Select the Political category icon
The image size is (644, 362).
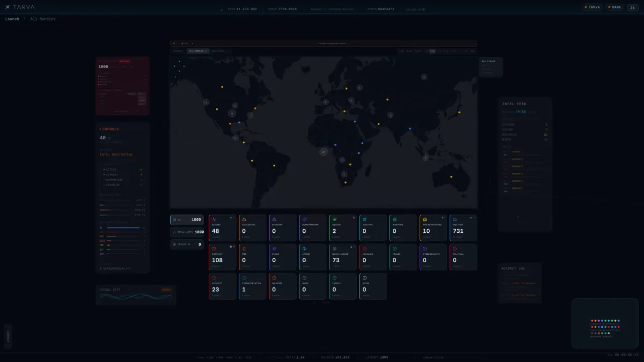[455, 249]
